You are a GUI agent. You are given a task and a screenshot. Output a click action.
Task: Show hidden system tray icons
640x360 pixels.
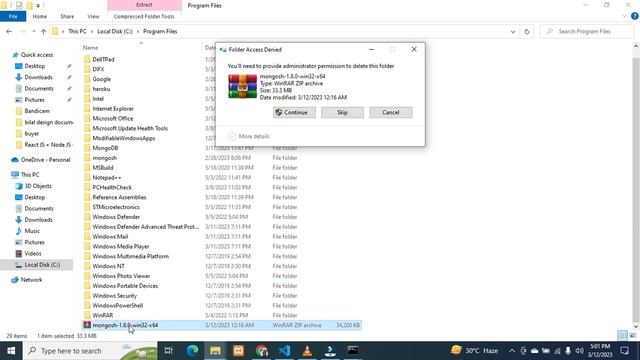512,351
